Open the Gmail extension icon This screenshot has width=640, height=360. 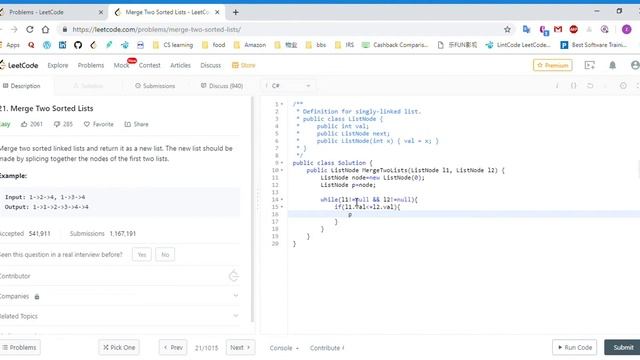pos(558,29)
